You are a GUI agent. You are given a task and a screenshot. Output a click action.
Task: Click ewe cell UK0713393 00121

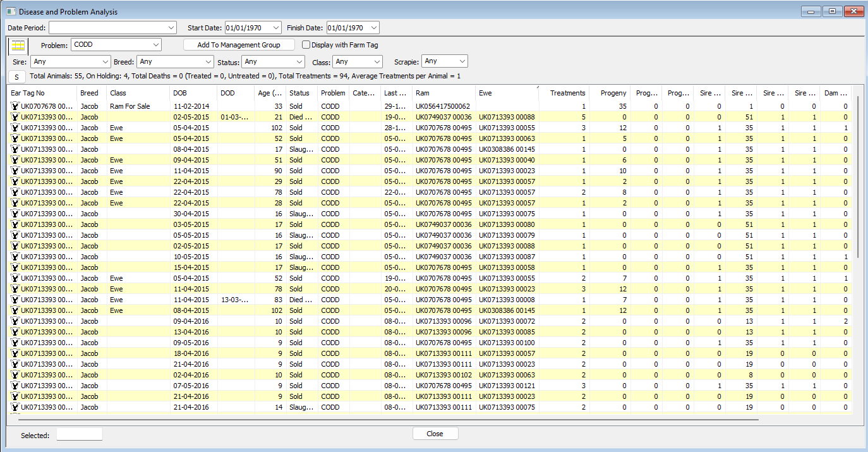(507, 386)
